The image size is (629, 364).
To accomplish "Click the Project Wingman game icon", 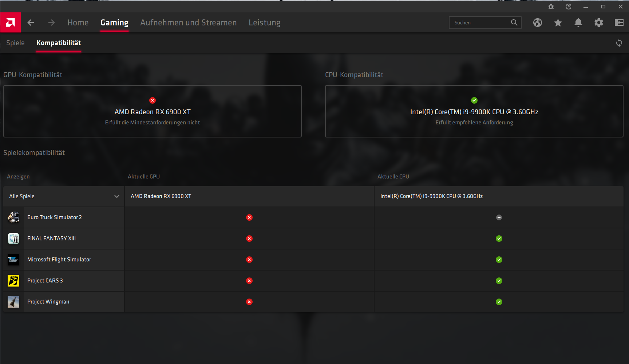I will [13, 302].
